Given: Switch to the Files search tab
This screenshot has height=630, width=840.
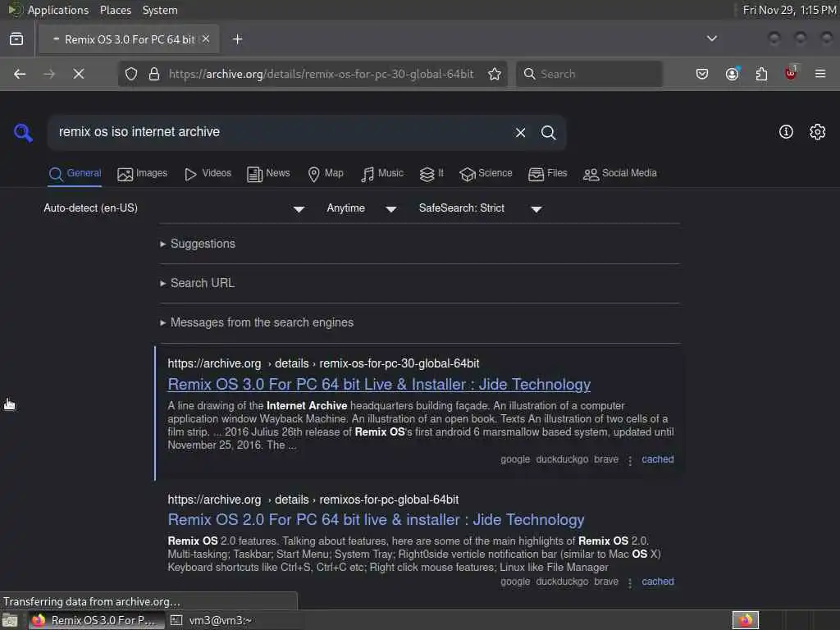Looking at the screenshot, I should [547, 174].
